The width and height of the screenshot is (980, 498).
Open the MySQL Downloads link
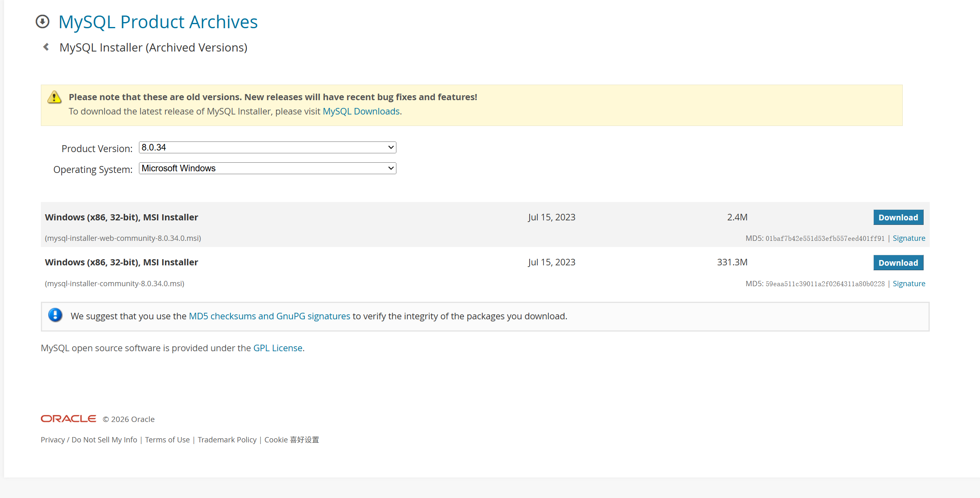(x=361, y=112)
